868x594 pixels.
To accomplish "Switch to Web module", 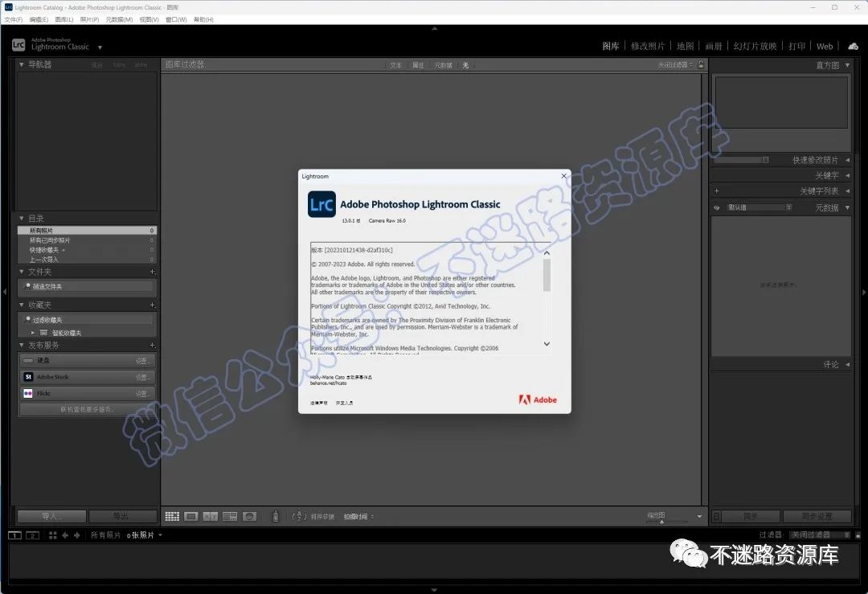I will click(825, 47).
